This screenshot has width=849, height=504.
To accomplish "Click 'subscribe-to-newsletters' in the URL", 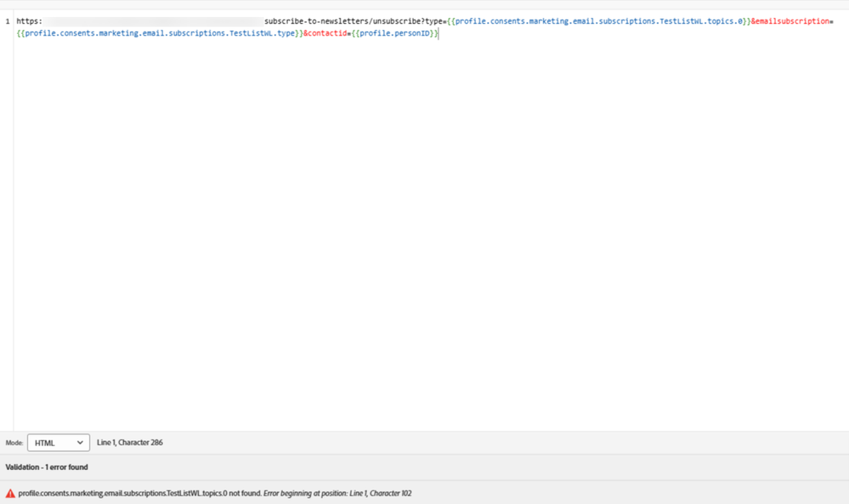I will click(x=315, y=21).
